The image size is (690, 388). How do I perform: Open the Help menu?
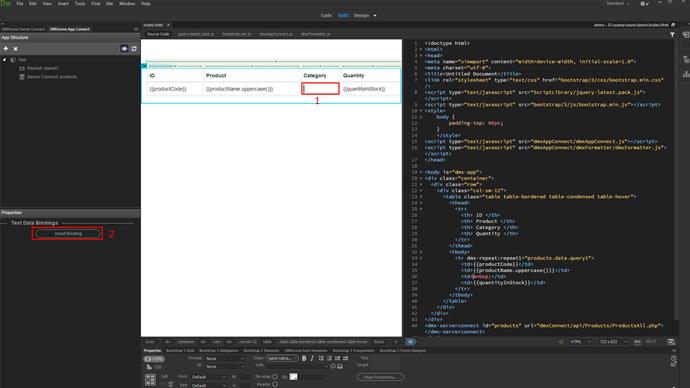pyautogui.click(x=146, y=4)
